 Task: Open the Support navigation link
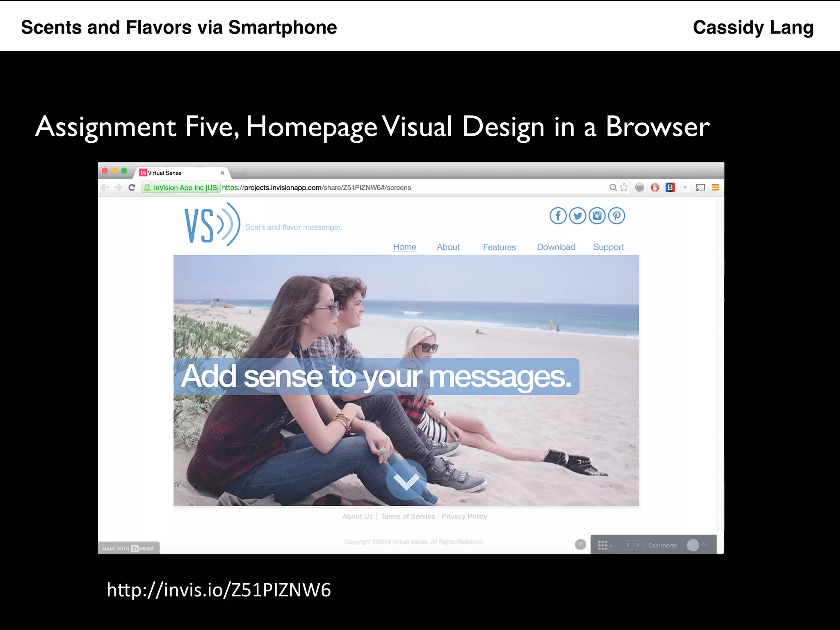608,247
